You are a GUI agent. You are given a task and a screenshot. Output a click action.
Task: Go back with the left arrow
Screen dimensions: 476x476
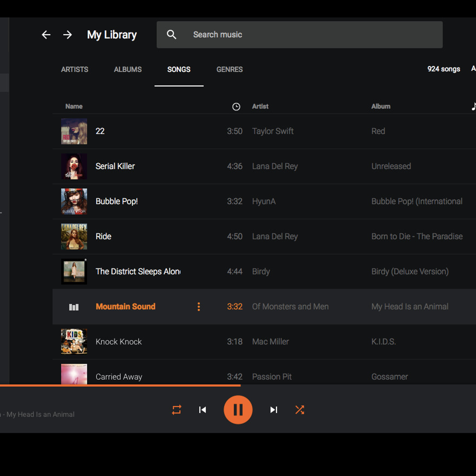pyautogui.click(x=46, y=35)
